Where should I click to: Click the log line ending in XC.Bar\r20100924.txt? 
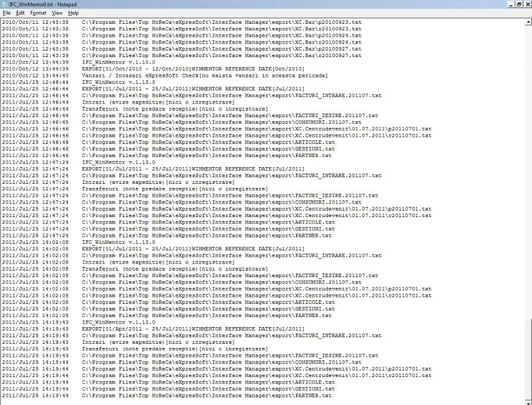pyautogui.click(x=182, y=42)
